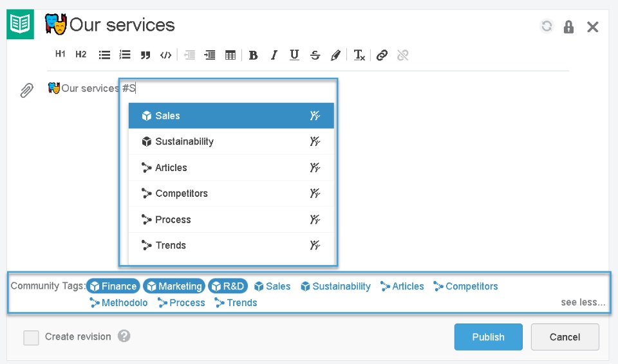The width and height of the screenshot is (618, 364).
Task: Click the paperclip attachment icon
Action: click(x=26, y=90)
